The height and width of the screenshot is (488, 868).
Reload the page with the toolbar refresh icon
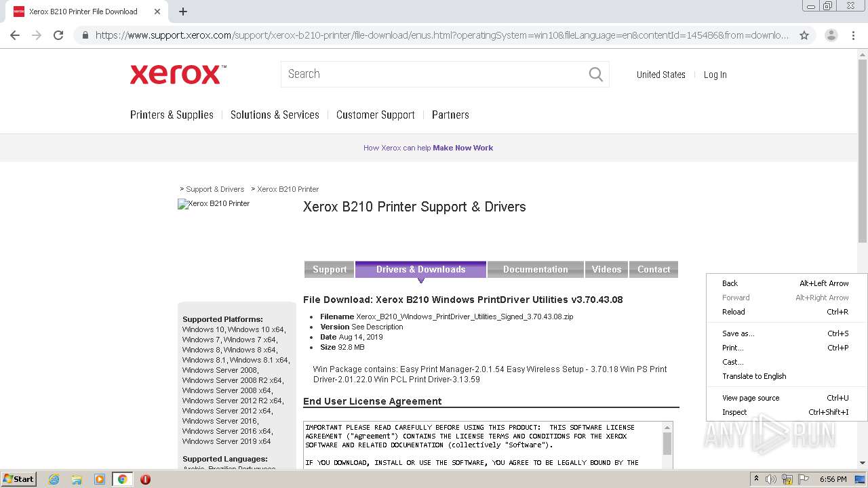tap(58, 35)
